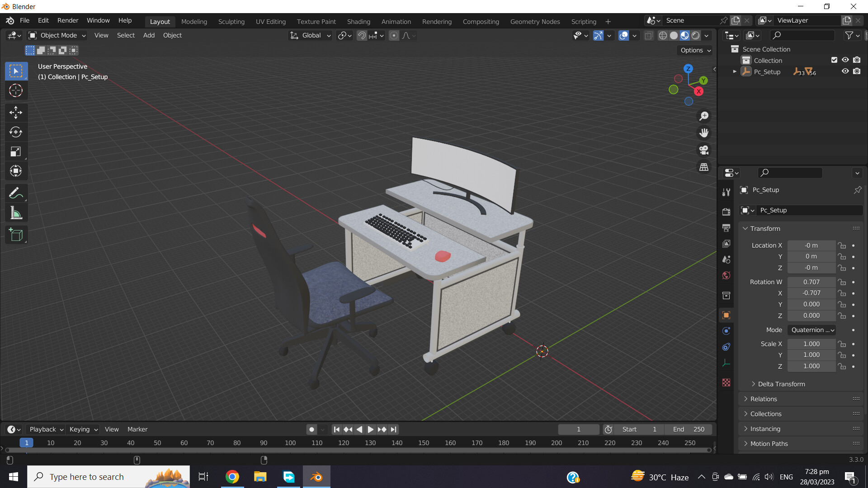Click the Location X value field

click(811, 245)
